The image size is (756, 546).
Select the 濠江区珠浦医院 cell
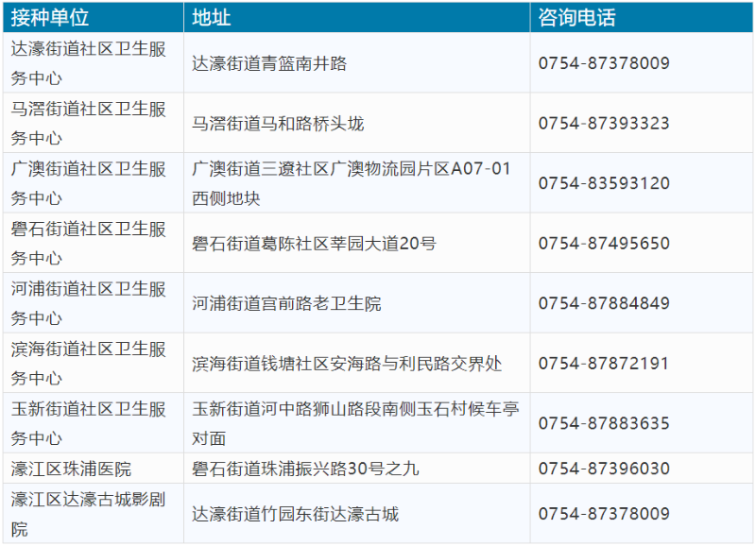point(71,469)
